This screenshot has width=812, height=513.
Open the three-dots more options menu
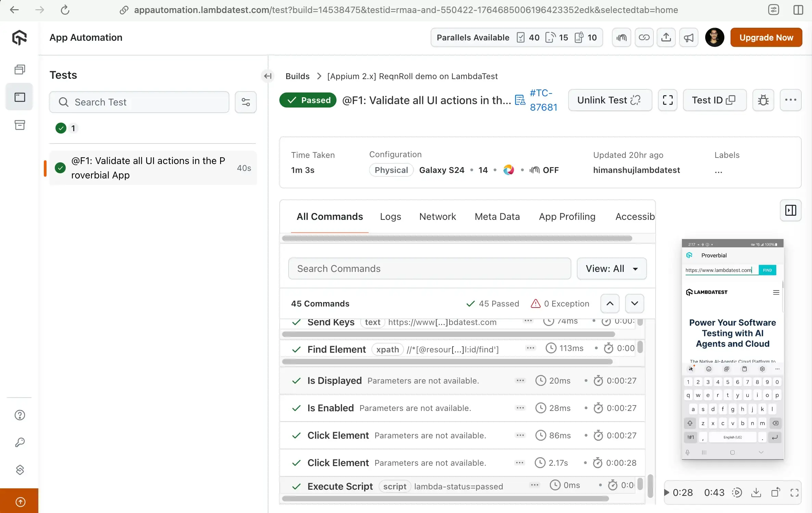[x=790, y=100]
